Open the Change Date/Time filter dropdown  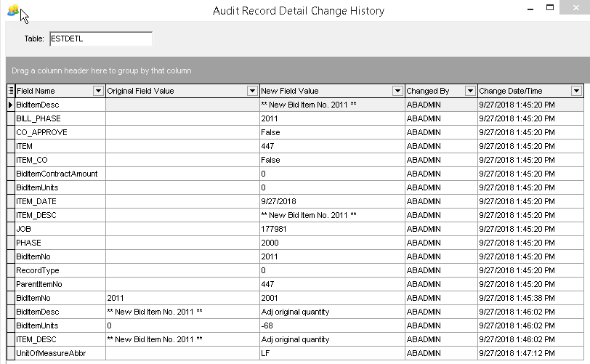click(x=576, y=91)
